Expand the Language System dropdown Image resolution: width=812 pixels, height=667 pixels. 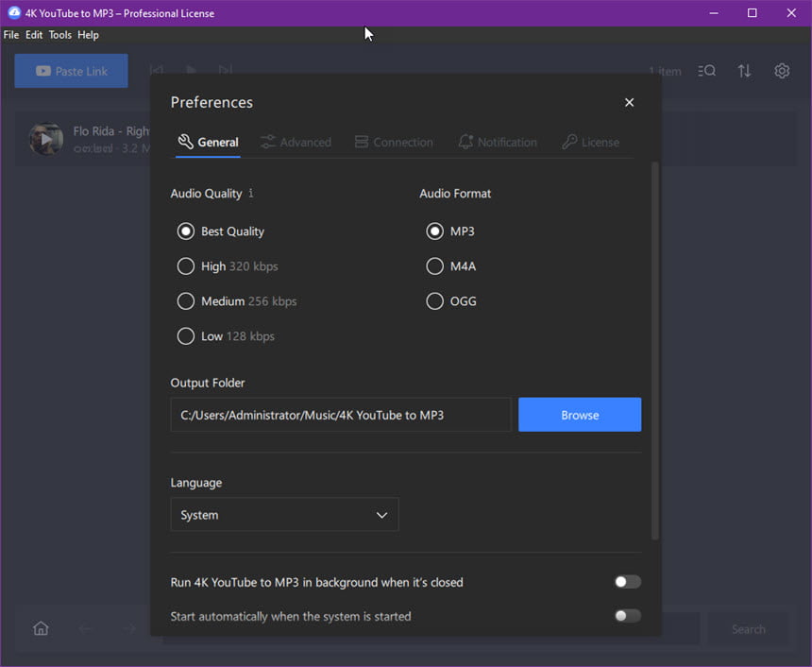284,515
